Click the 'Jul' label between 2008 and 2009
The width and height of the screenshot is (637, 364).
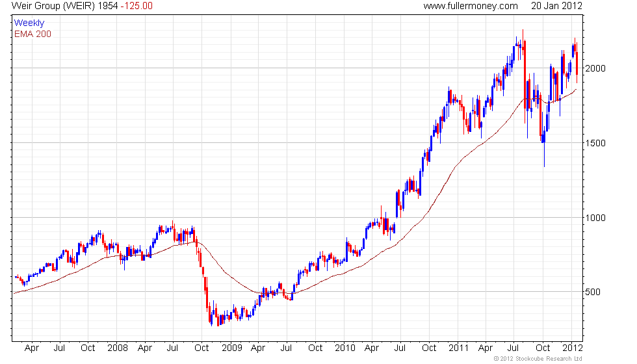173,348
